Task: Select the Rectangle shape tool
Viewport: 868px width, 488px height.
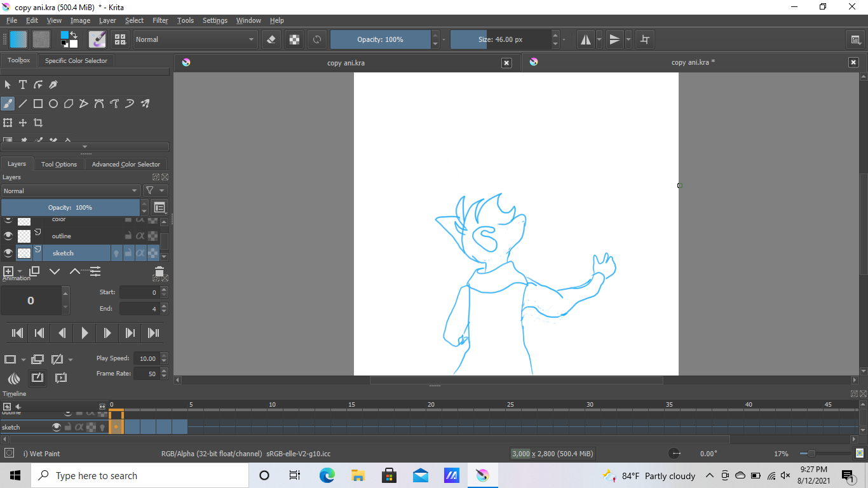Action: tap(38, 104)
